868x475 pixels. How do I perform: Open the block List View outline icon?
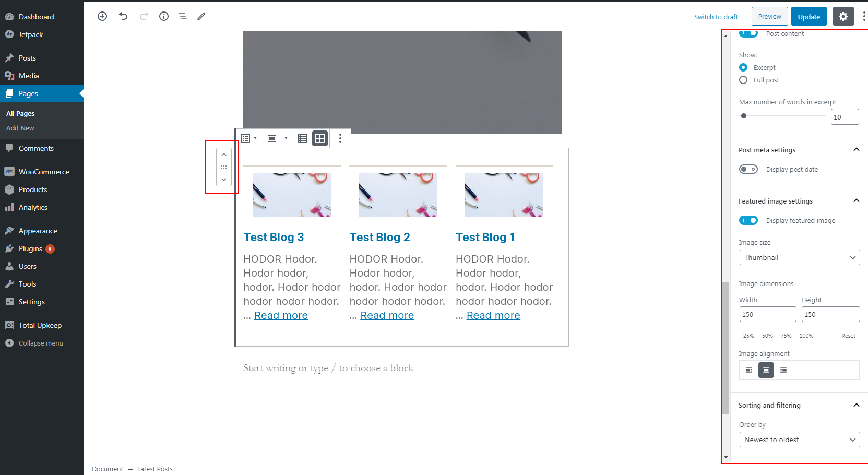[x=182, y=16]
